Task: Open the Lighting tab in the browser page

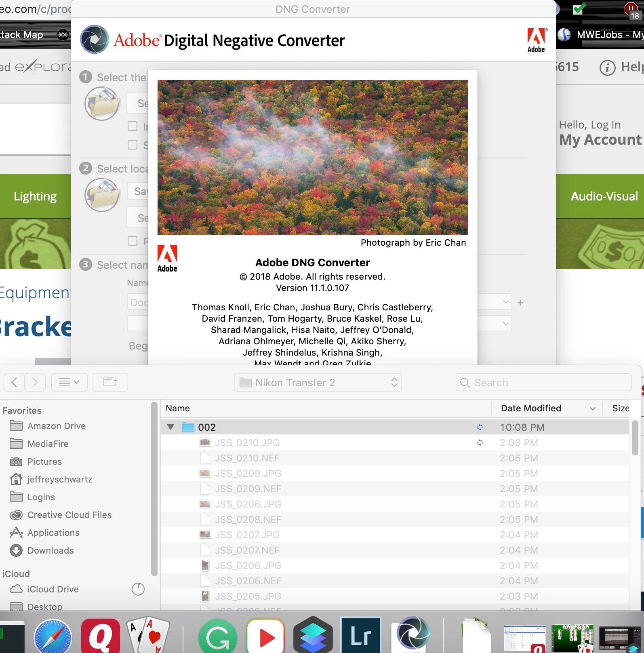Action: pyautogui.click(x=36, y=196)
